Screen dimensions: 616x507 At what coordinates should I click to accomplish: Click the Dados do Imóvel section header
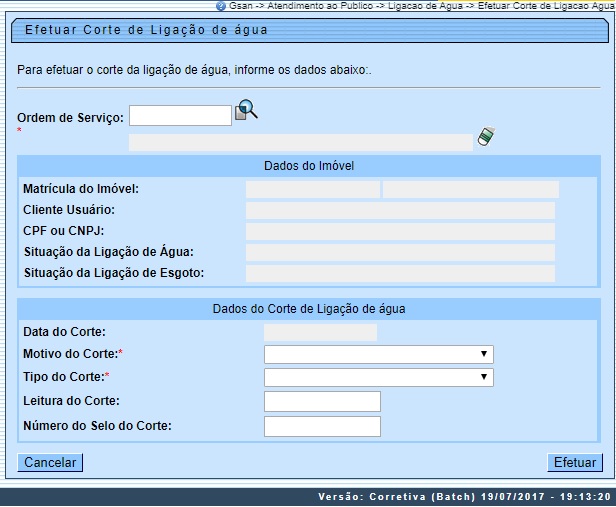308,166
